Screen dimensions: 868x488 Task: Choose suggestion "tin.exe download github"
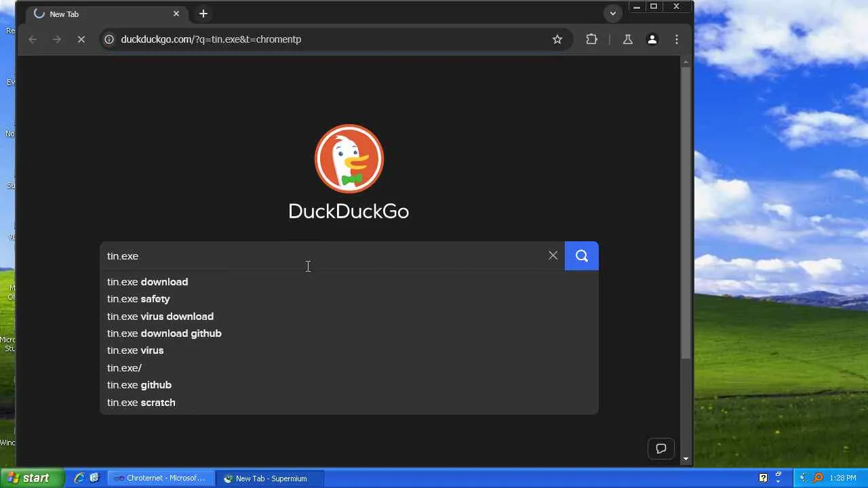click(x=349, y=333)
